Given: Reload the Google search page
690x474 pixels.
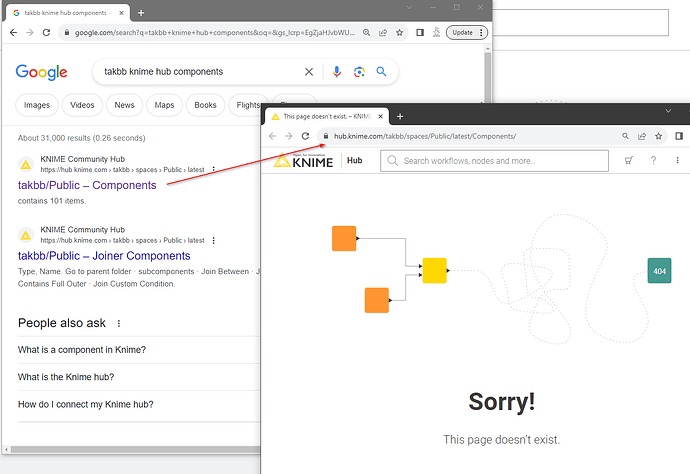Looking at the screenshot, I should click(x=46, y=33).
